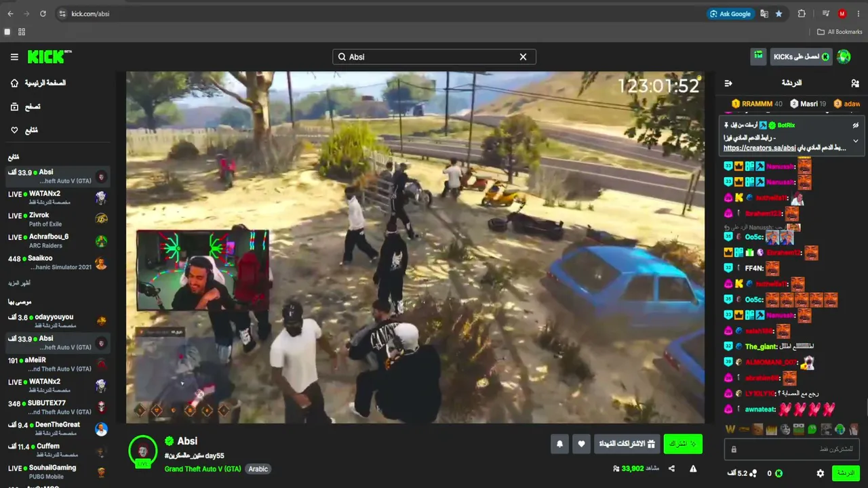Open the Chrome profile M avatar
Screen dimensions: 868x488
point(842,14)
